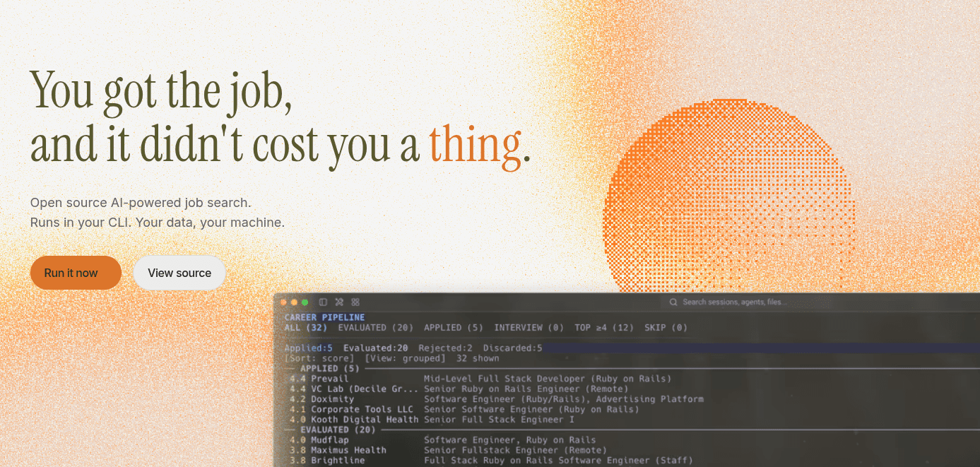Click the magnifier icon in the search bar
Image resolution: width=980 pixels, height=467 pixels.
[x=674, y=302]
